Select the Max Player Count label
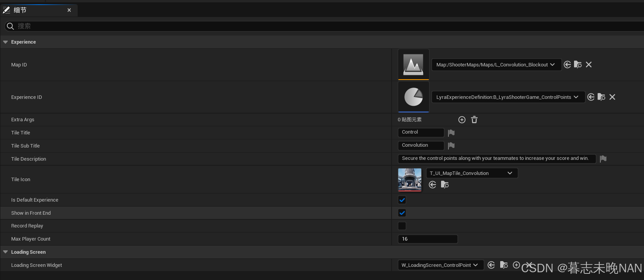The height and width of the screenshot is (280, 644). coord(31,239)
